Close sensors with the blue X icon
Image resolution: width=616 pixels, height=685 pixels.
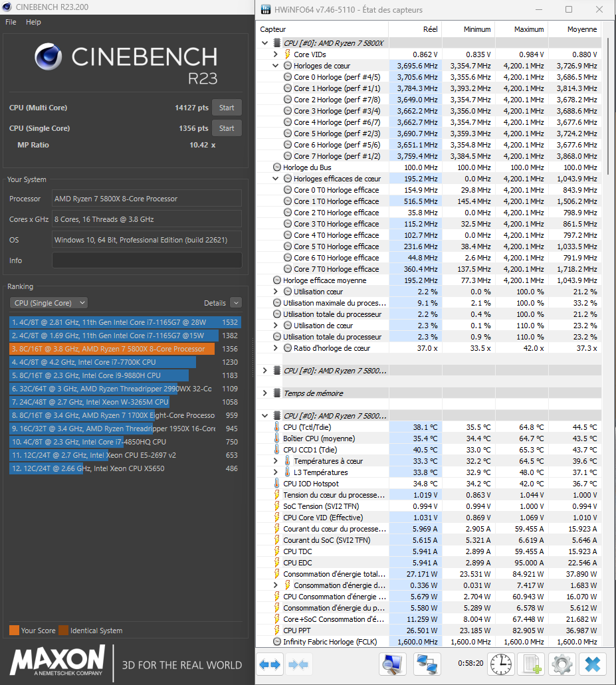coord(593,664)
